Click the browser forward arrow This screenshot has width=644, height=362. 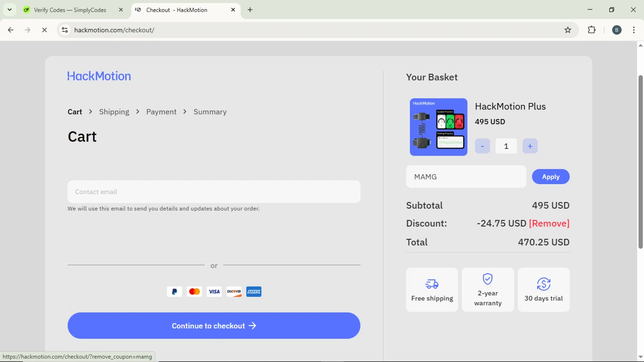click(x=27, y=30)
